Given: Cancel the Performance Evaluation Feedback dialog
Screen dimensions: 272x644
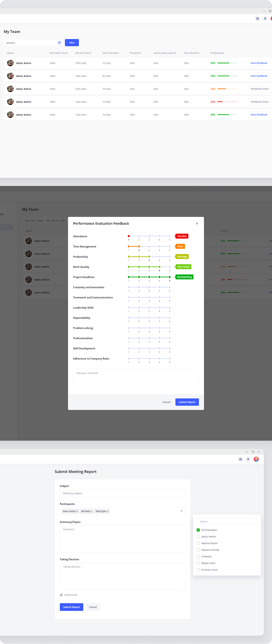Looking at the screenshot, I should (x=166, y=402).
